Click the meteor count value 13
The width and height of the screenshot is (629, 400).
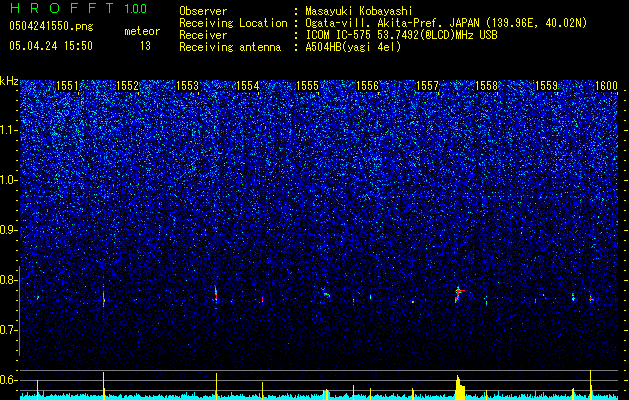coord(145,46)
